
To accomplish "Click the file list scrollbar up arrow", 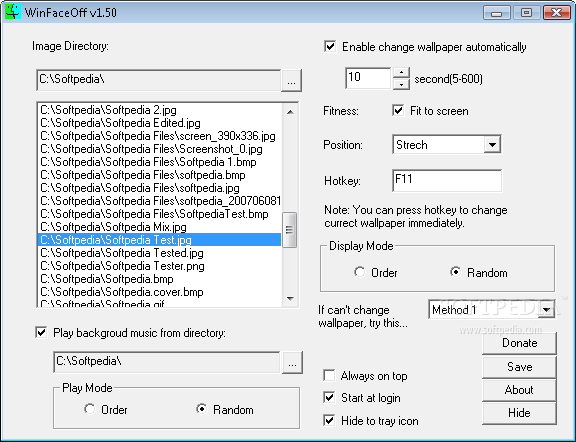I will 290,112.
